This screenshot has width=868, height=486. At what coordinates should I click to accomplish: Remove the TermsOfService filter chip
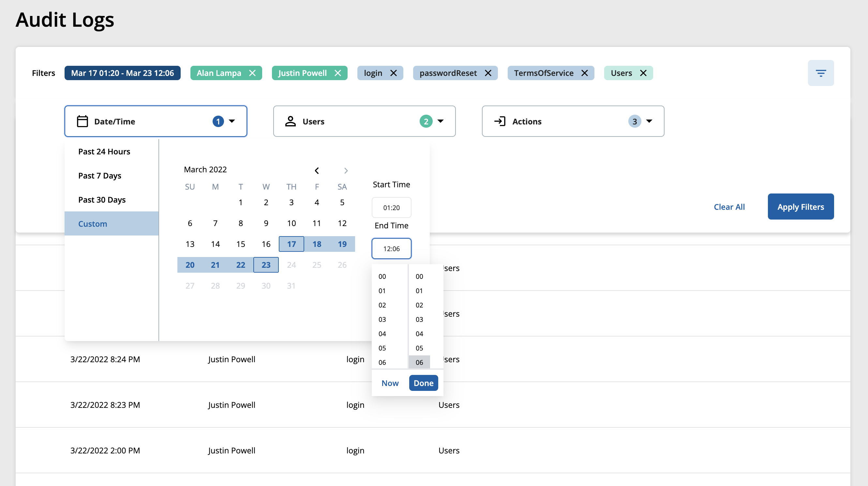[585, 73]
